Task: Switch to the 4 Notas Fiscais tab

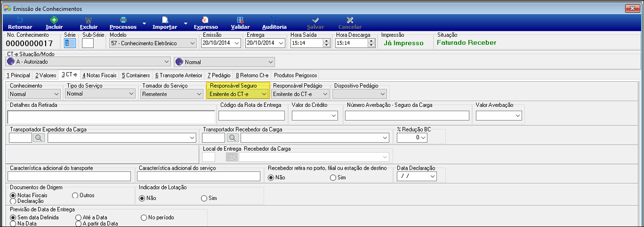Action: 99,75
